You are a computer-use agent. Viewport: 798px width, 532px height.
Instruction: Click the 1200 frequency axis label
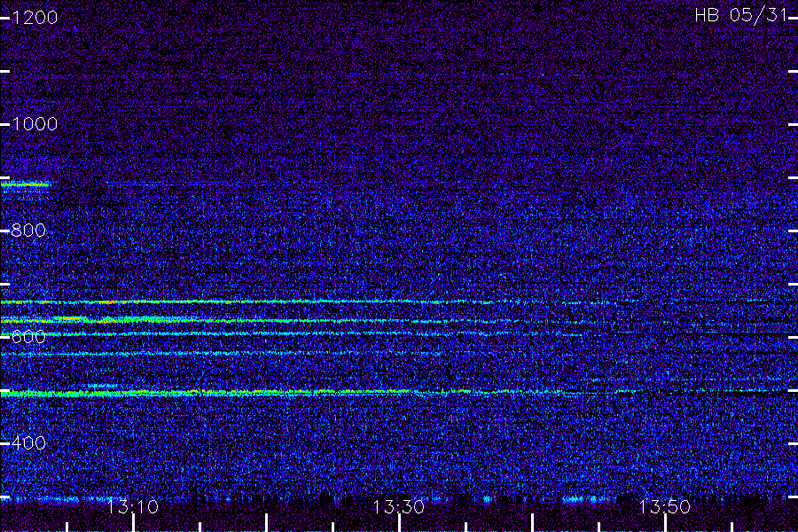35,18
